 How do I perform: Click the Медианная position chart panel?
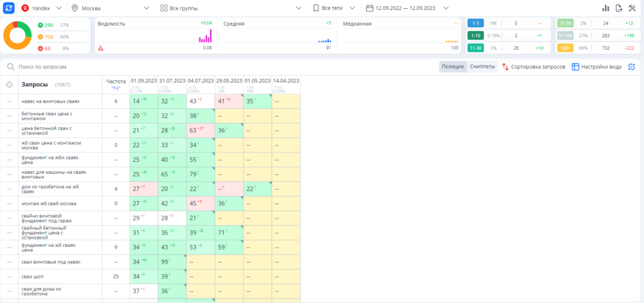click(401, 35)
